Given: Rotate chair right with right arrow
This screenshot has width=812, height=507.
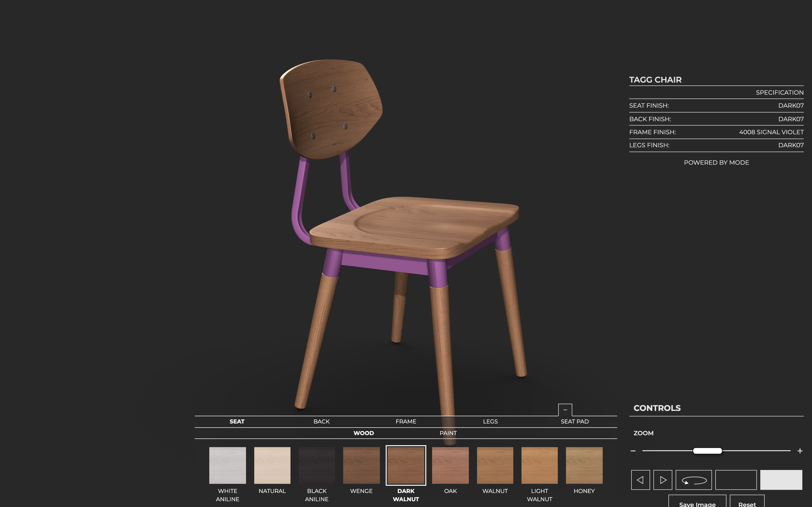Looking at the screenshot, I should 663,480.
